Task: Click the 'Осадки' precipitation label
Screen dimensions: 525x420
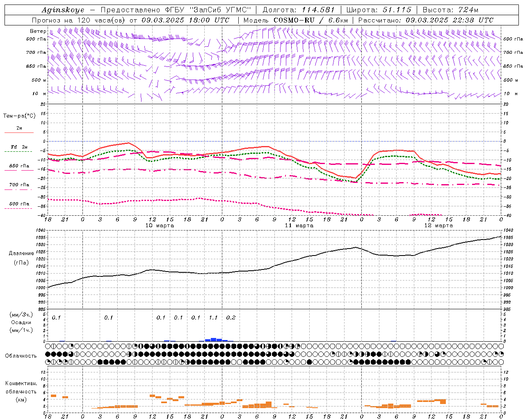Action: [21, 322]
